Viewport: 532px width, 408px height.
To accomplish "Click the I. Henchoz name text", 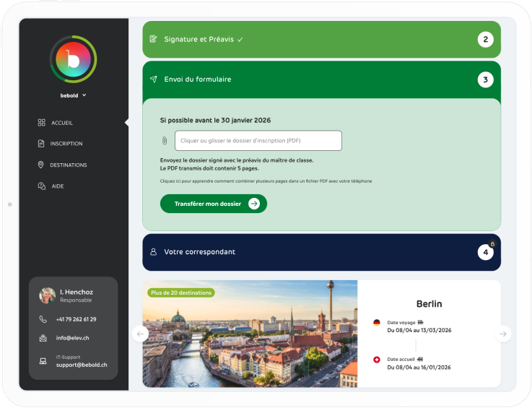I will [77, 292].
